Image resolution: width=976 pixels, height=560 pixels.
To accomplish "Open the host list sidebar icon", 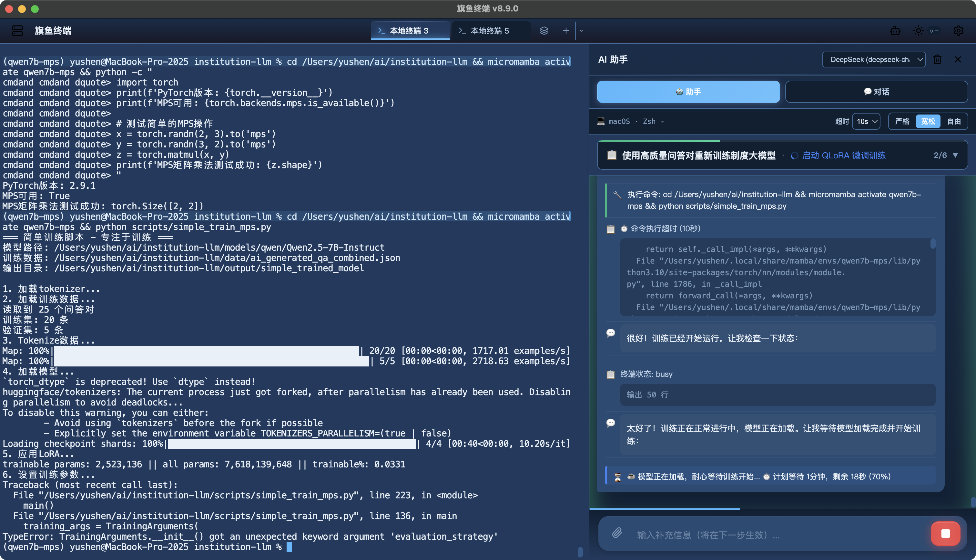I will [17, 30].
